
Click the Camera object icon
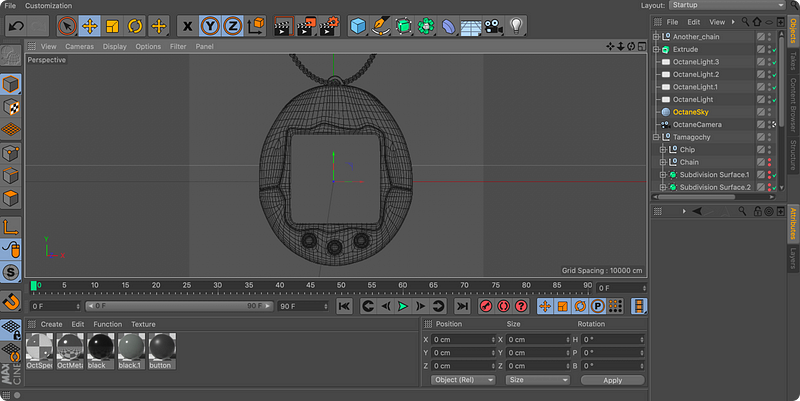click(x=493, y=25)
